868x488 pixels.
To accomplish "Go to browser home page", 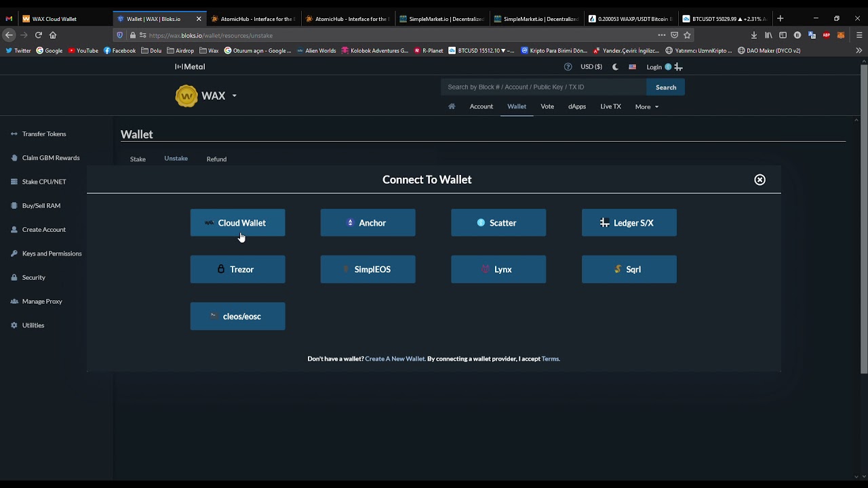I will point(53,35).
